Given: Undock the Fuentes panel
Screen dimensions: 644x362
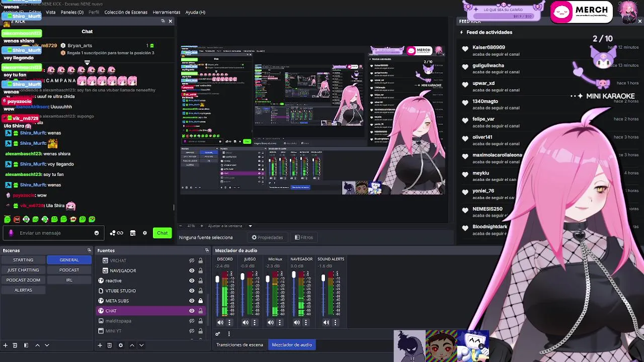Looking at the screenshot, I should click(x=207, y=250).
